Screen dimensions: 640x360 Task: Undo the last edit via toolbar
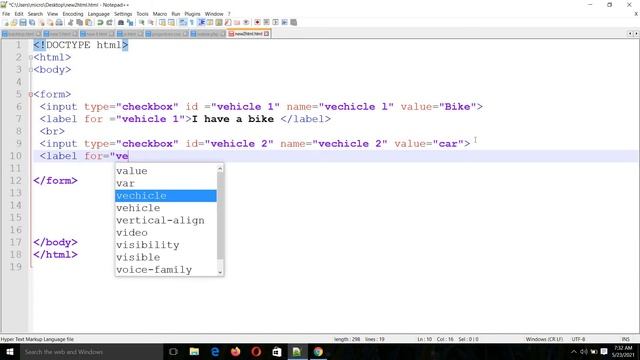[x=100, y=22]
